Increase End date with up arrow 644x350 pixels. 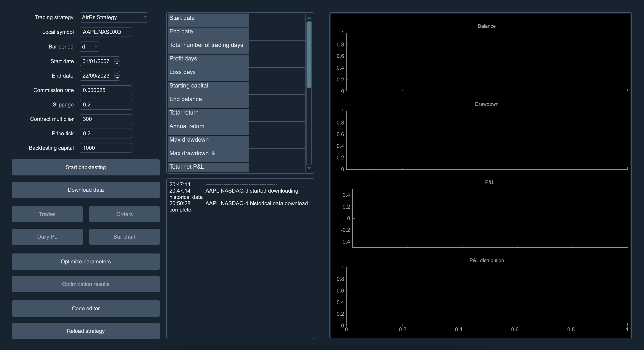click(117, 73)
